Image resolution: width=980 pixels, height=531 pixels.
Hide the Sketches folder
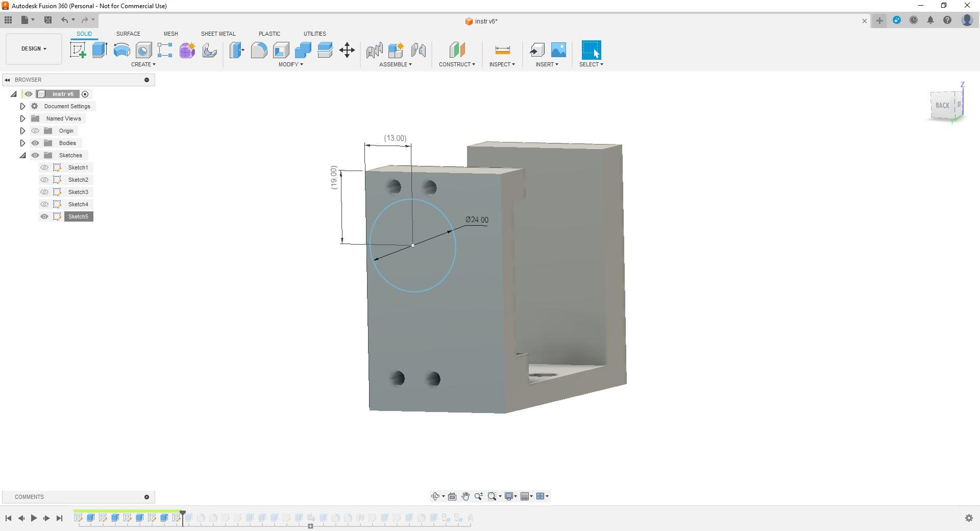coord(35,155)
